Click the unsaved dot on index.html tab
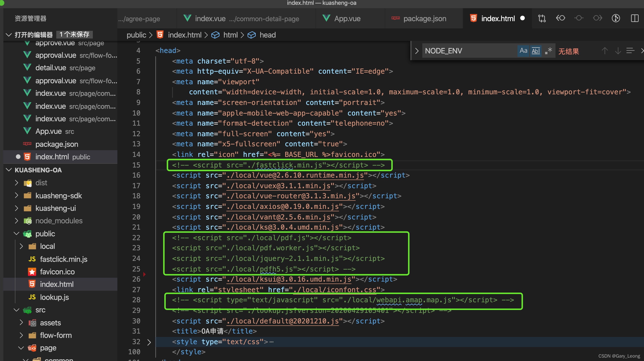 (522, 18)
